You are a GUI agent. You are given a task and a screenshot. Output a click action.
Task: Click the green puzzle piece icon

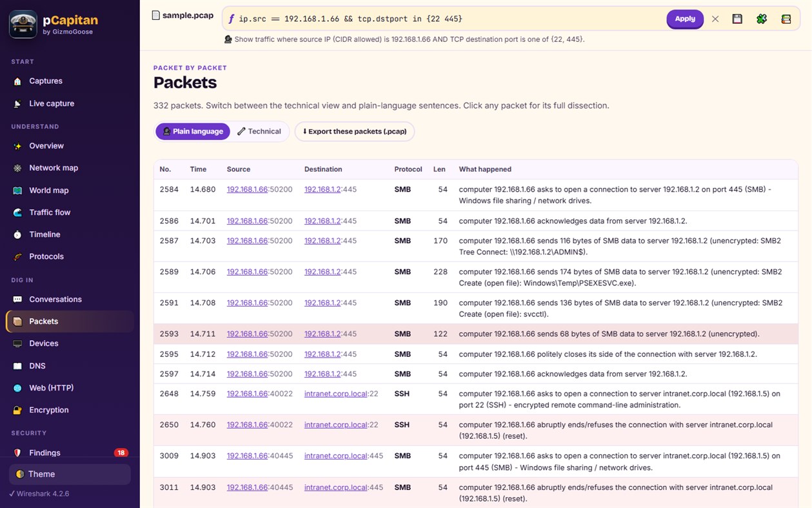[x=762, y=19]
